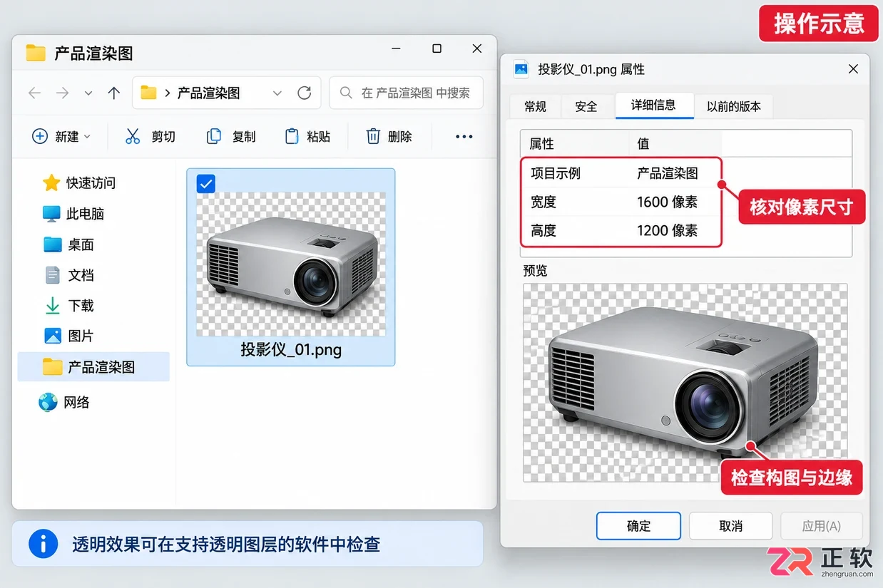The image size is (883, 588).
Task: Click the 剪切 scissors button
Action: coord(150,136)
